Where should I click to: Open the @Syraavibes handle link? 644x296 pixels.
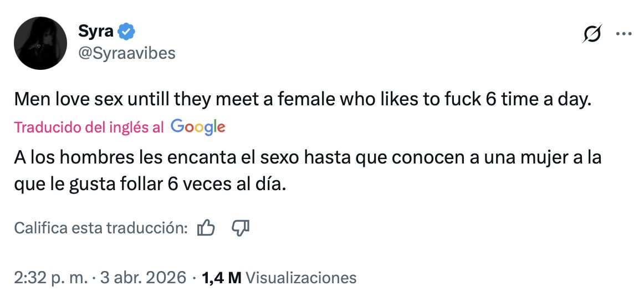[x=127, y=53]
